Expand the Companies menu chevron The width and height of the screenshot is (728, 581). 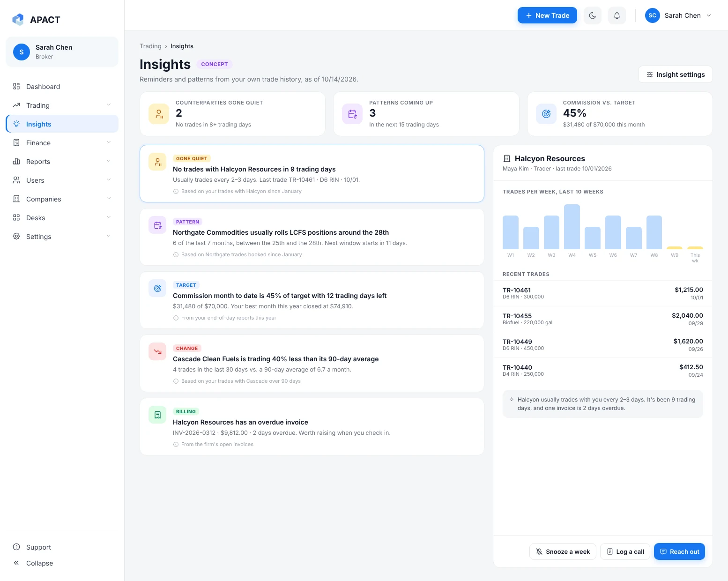click(109, 199)
